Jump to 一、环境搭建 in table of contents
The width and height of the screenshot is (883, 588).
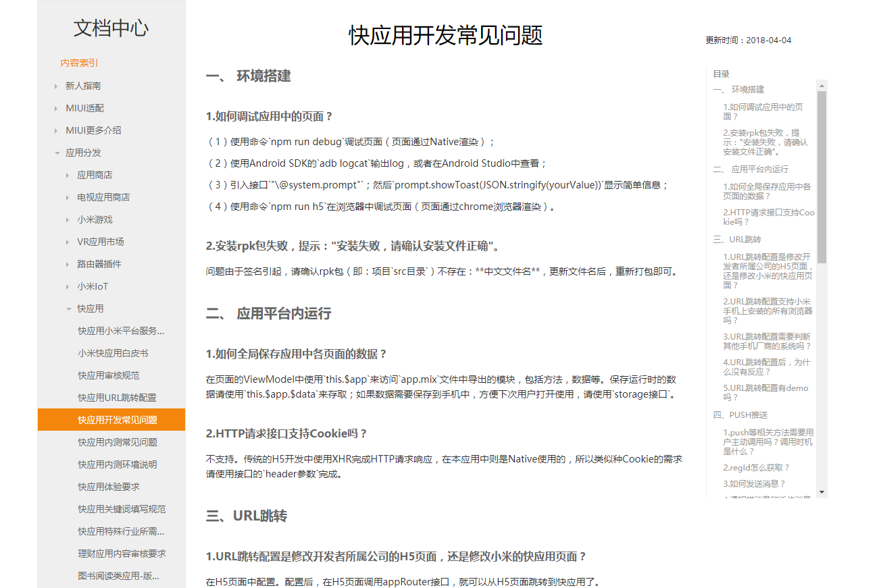tap(738, 89)
